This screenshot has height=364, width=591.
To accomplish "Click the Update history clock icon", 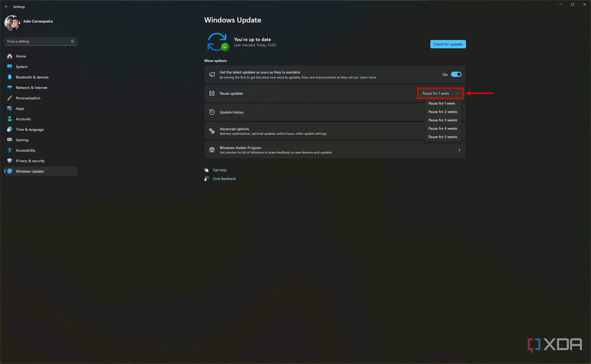I will [212, 112].
